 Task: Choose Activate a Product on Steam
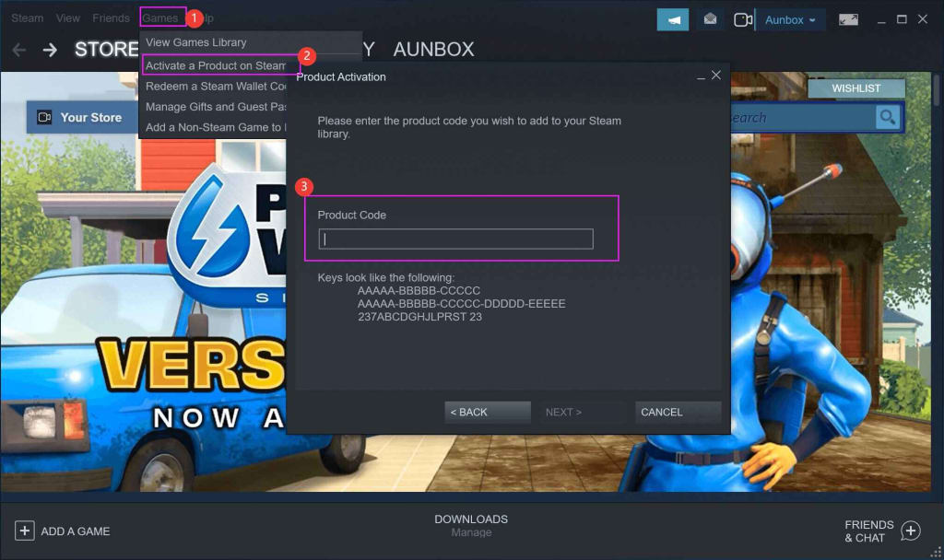tap(216, 65)
